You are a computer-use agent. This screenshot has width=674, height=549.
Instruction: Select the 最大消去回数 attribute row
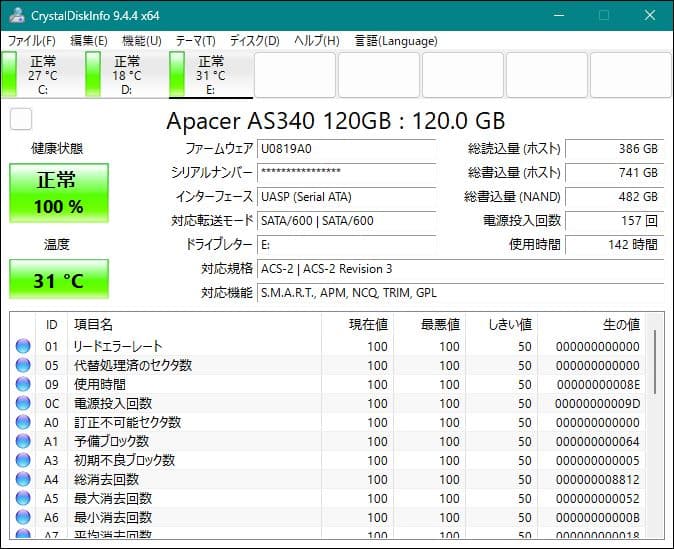click(328, 498)
